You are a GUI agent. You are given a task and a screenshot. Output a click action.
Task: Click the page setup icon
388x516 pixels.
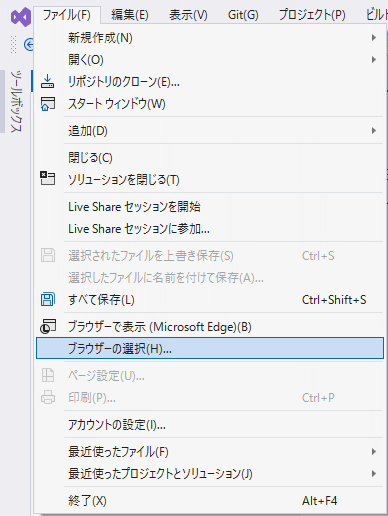tap(48, 375)
